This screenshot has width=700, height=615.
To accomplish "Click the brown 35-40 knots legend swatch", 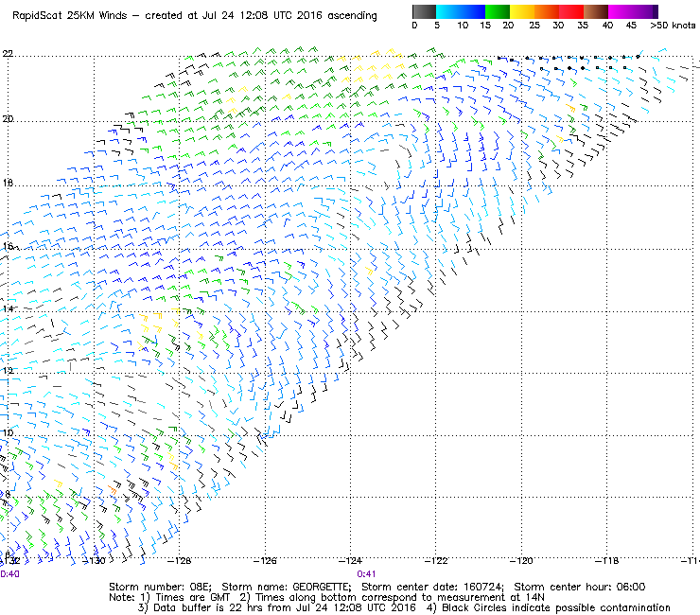I will [x=596, y=11].
